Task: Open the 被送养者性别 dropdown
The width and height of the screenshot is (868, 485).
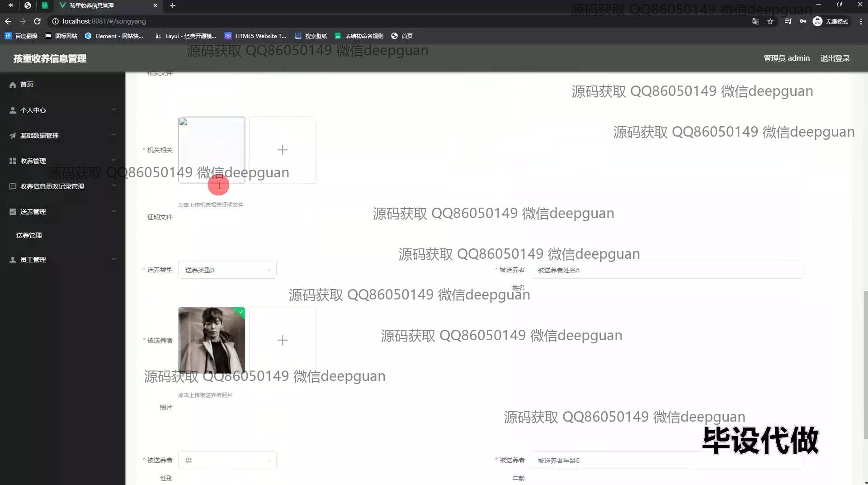Action: tap(227, 460)
